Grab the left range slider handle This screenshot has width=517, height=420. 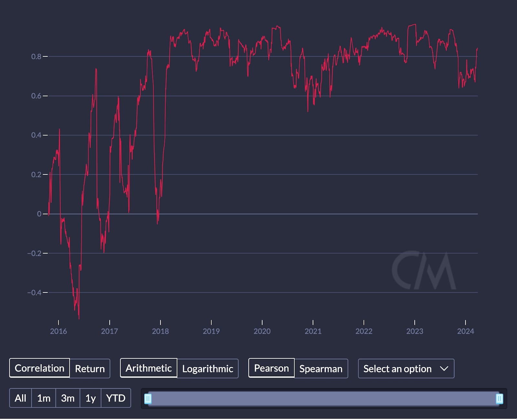pyautogui.click(x=148, y=399)
